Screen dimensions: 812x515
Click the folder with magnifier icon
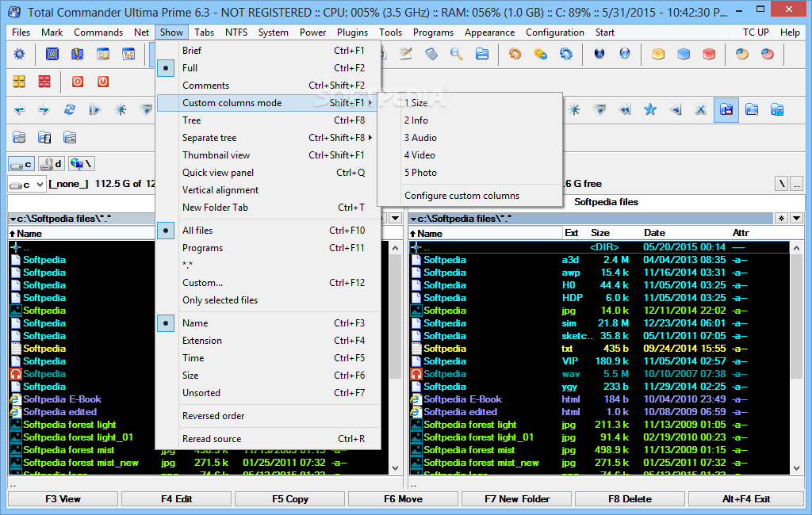pos(752,109)
